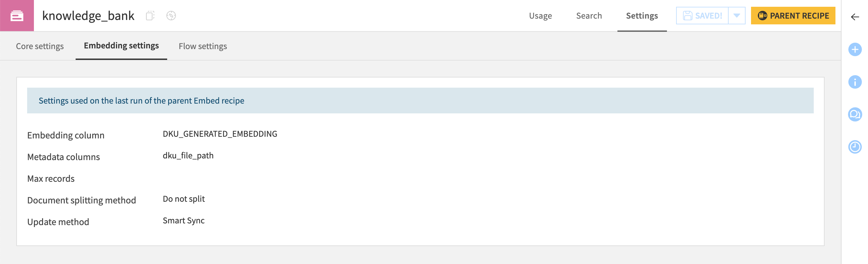Screen dimensions: 868x264
Task: Open the timeline clock icon
Action: pos(855,147)
